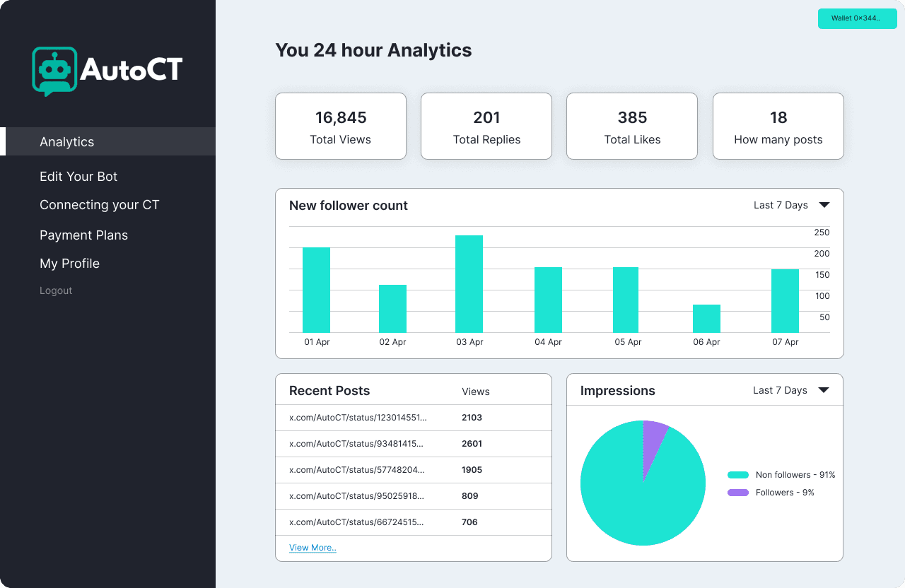Open My Profile page
905x588 pixels.
click(x=69, y=264)
